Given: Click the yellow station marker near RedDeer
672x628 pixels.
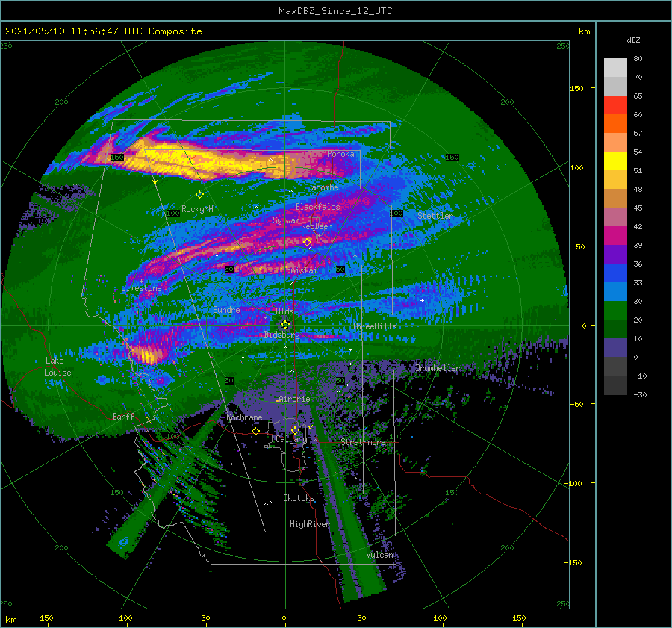Looking at the screenshot, I should 308,243.
